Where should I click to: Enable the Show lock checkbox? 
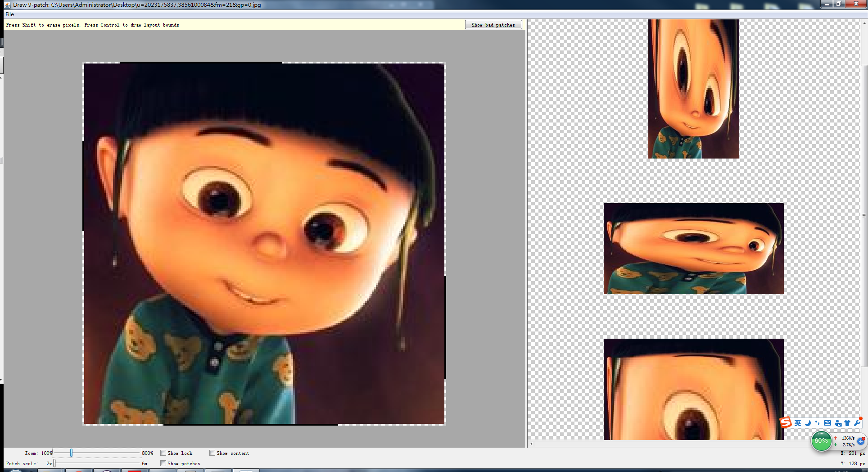[163, 453]
